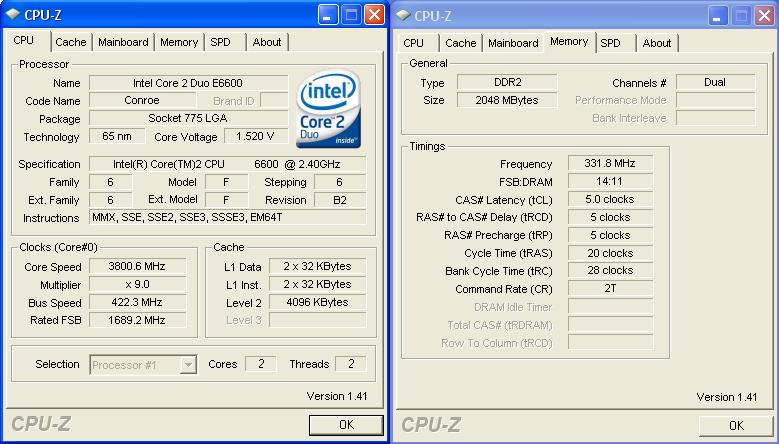The width and height of the screenshot is (779, 444).
Task: Click the Core Voltage value 1.520 V
Action: [255, 136]
